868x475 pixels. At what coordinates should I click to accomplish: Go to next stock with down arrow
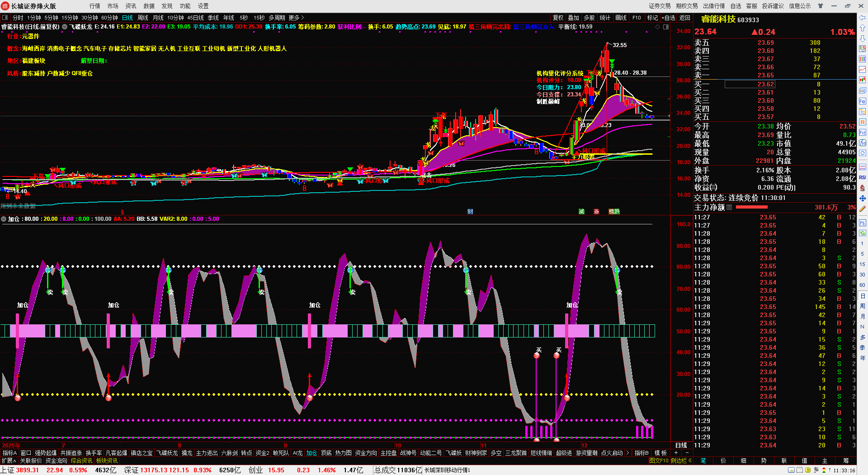[x=863, y=38]
